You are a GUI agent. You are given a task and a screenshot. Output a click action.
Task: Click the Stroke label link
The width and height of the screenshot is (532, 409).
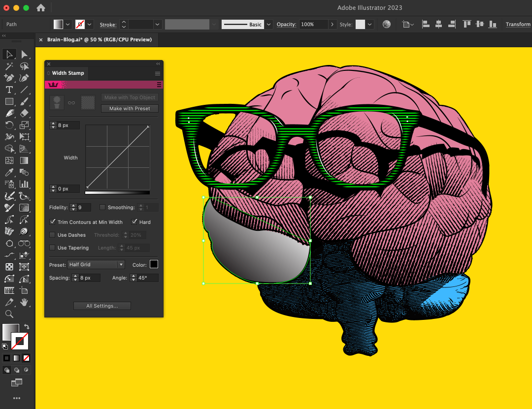tap(108, 25)
